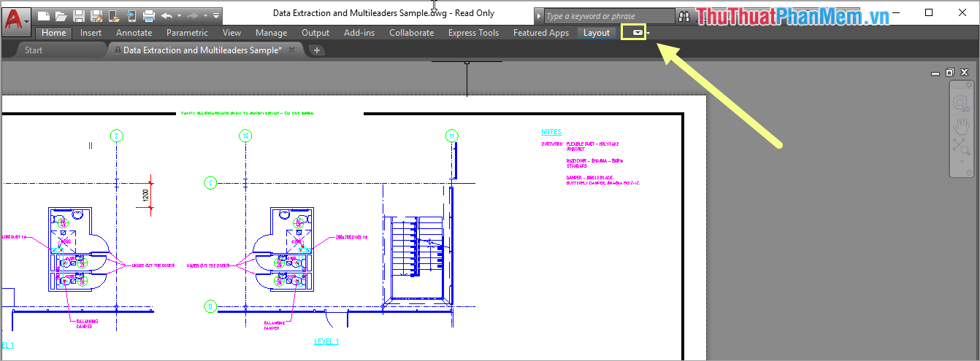Select the Layout ribbon tab
This screenshot has width=980, height=361.
pyautogui.click(x=597, y=33)
